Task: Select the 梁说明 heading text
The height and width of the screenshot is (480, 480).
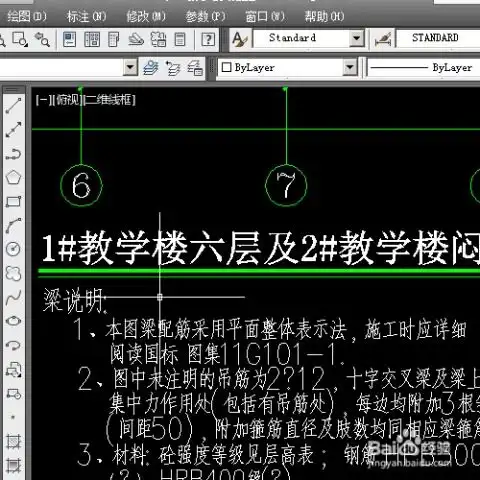Action: coord(75,301)
